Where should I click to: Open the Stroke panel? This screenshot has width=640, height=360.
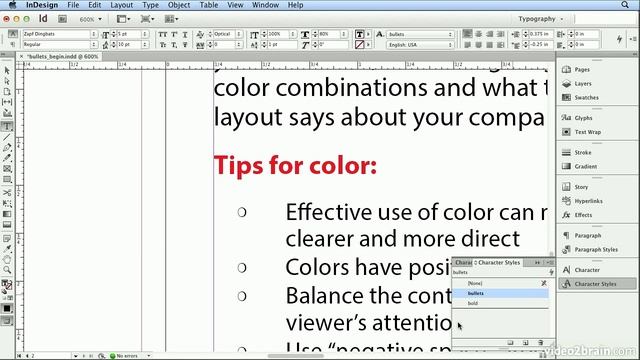point(577,152)
